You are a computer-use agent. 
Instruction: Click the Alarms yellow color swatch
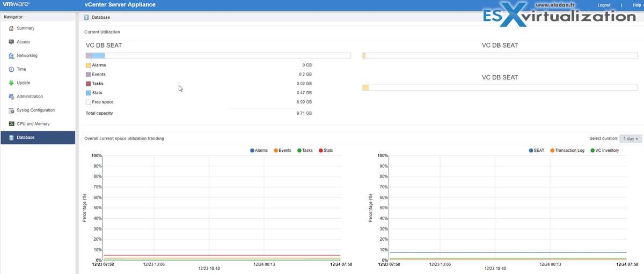pyautogui.click(x=89, y=65)
